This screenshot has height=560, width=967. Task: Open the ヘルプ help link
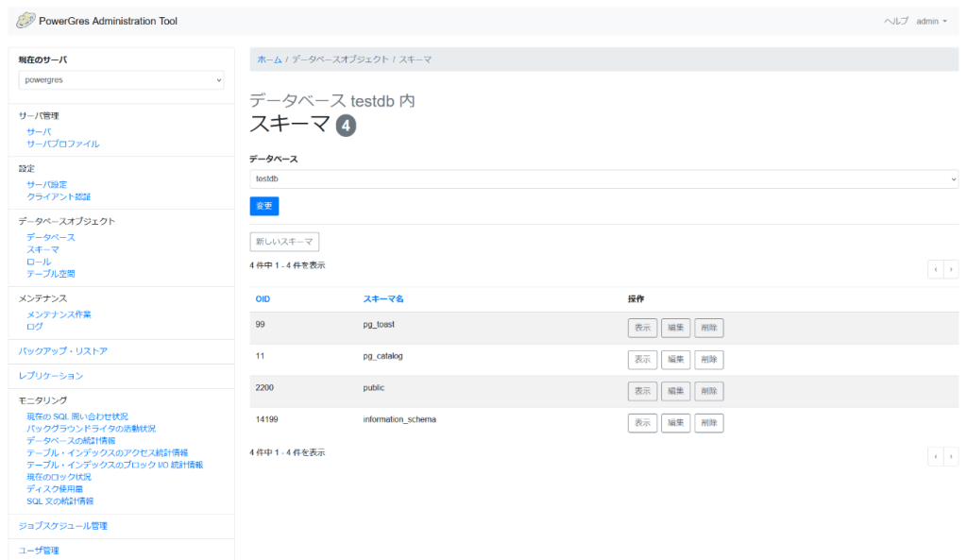[x=896, y=21]
